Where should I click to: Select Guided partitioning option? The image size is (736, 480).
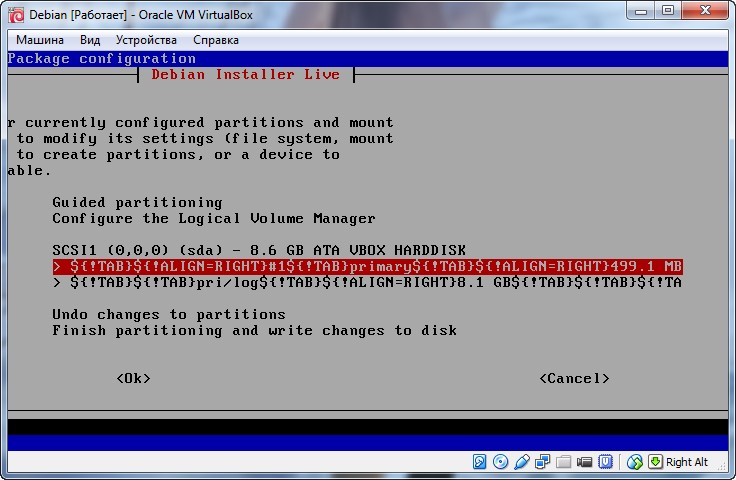(137, 202)
